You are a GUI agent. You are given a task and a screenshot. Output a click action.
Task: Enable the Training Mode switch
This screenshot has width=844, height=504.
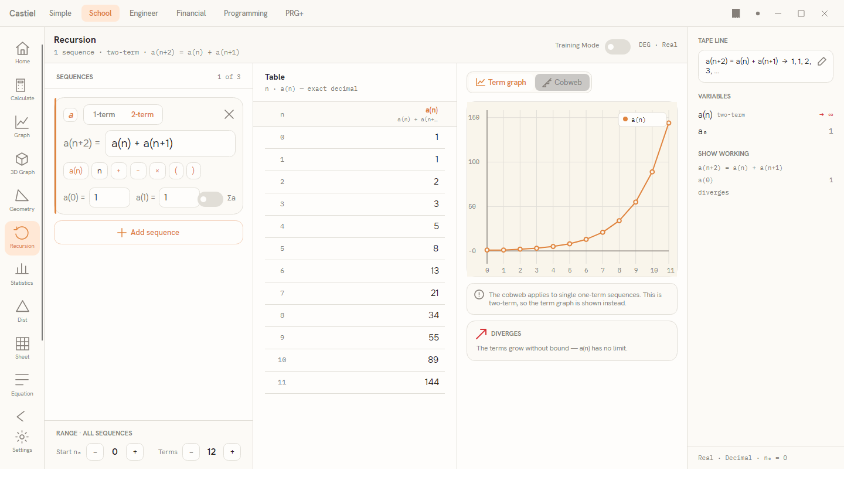[618, 47]
